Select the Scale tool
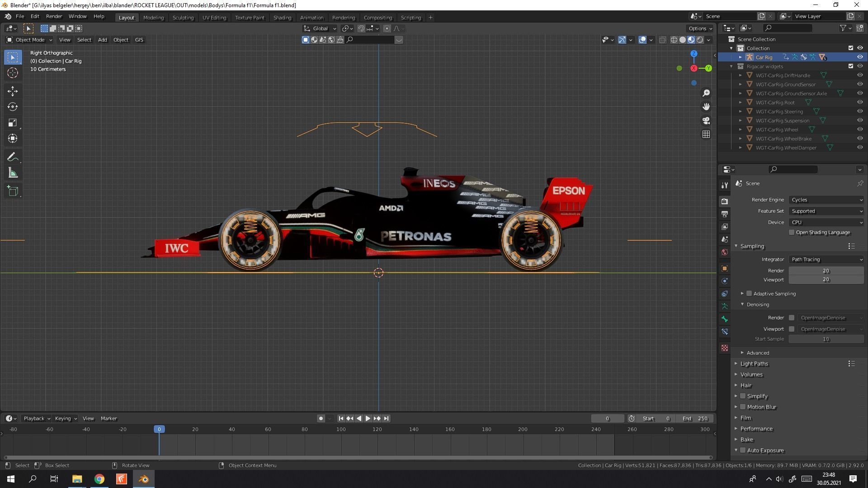Screen dimensions: 868x488 click(x=13, y=122)
